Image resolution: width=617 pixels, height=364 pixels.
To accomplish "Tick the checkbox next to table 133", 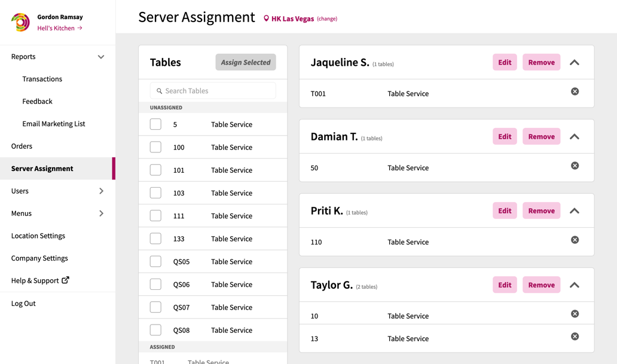I will [x=155, y=238].
